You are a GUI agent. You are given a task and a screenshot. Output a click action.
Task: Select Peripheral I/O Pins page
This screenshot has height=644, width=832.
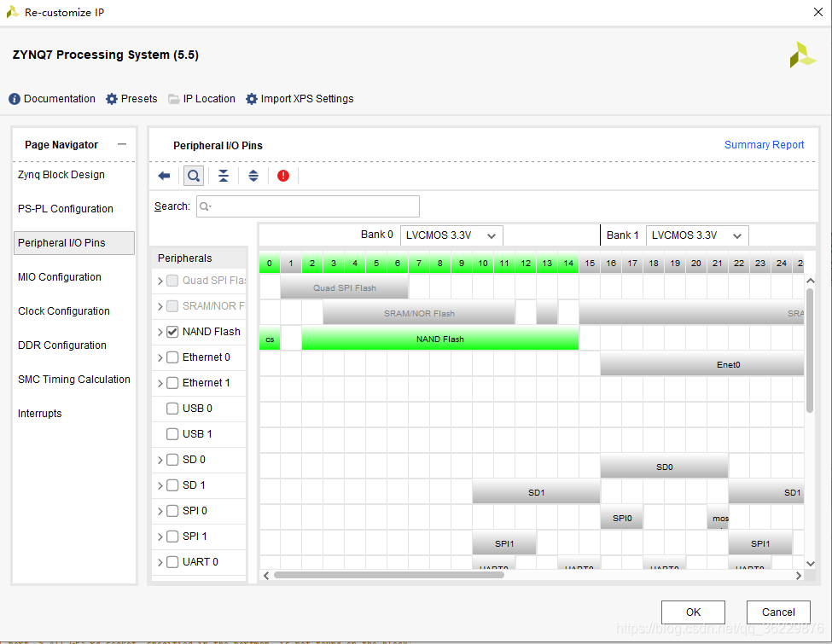pyautogui.click(x=73, y=243)
